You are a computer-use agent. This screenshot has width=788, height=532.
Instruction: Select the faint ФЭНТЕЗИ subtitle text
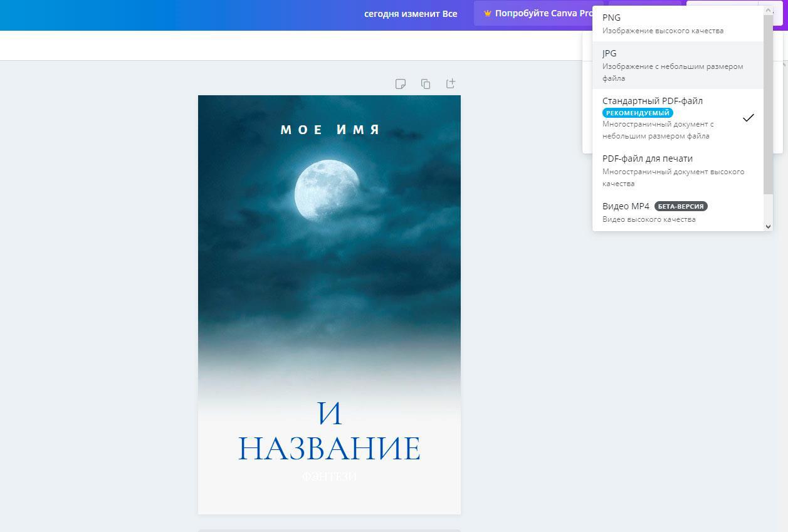[329, 477]
